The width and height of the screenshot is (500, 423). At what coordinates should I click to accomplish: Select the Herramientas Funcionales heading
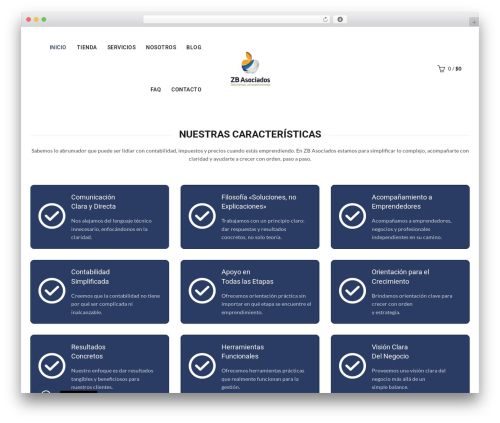(x=242, y=352)
